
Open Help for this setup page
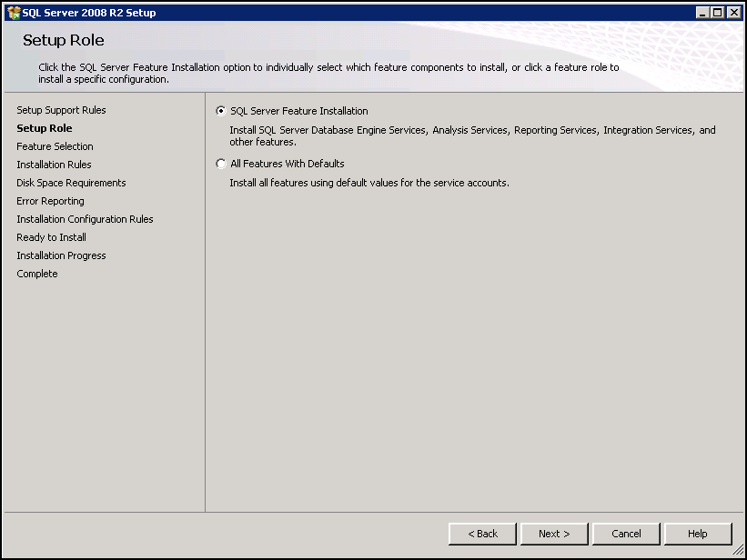pos(697,534)
